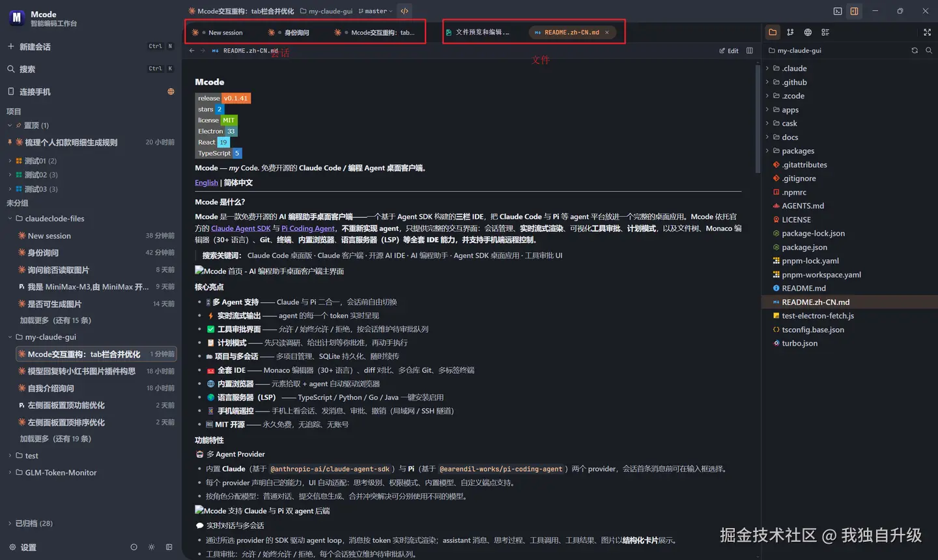The image size is (938, 560).
Task: Collapse the my-claude-gui project in sidebar
Action: click(x=10, y=337)
